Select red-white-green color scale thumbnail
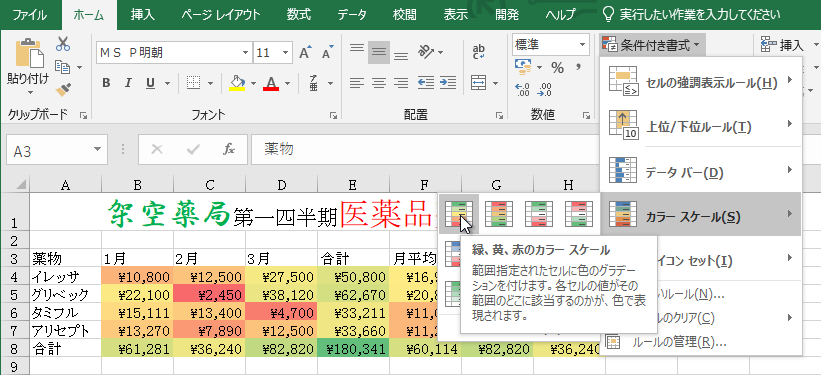This screenshot has width=821, height=375. (579, 214)
